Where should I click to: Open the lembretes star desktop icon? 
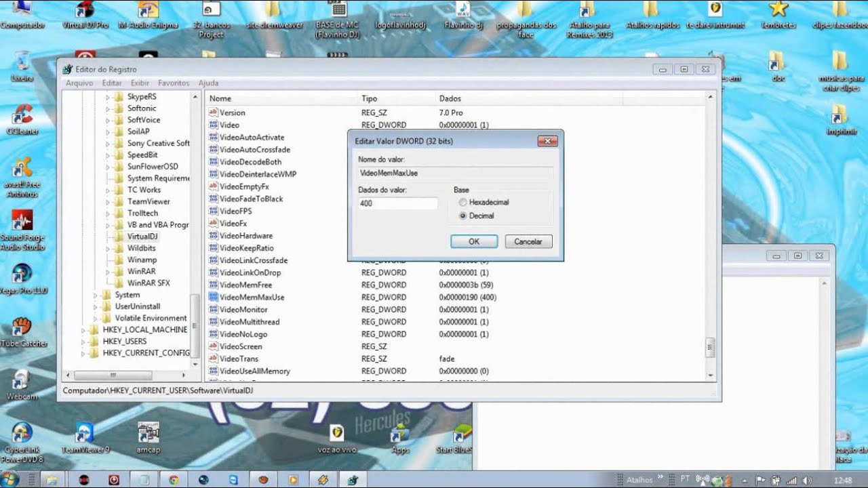pos(778,16)
